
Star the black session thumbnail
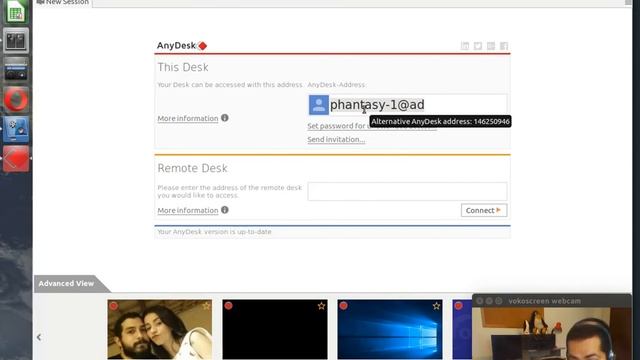pyautogui.click(x=321, y=306)
